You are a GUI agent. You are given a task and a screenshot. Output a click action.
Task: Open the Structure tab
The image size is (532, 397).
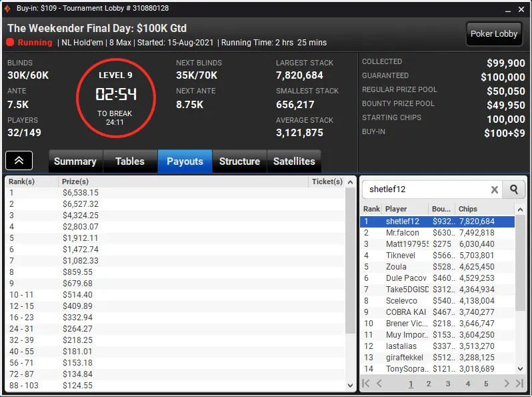tap(239, 161)
